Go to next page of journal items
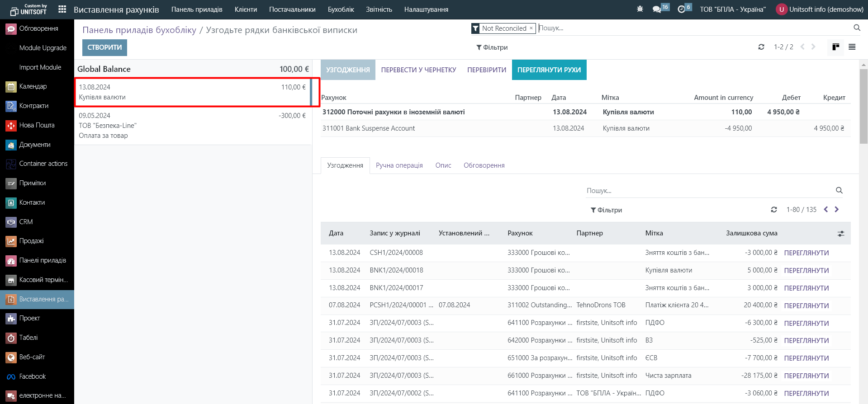The width and height of the screenshot is (868, 404). (x=836, y=210)
